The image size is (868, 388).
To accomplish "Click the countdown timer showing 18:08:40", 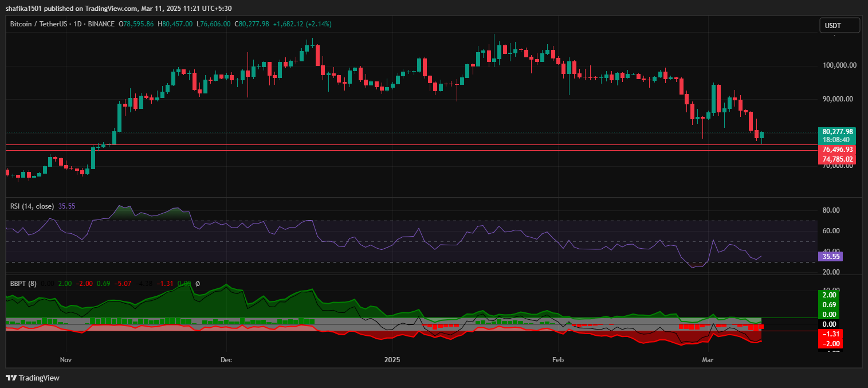I will (x=836, y=139).
